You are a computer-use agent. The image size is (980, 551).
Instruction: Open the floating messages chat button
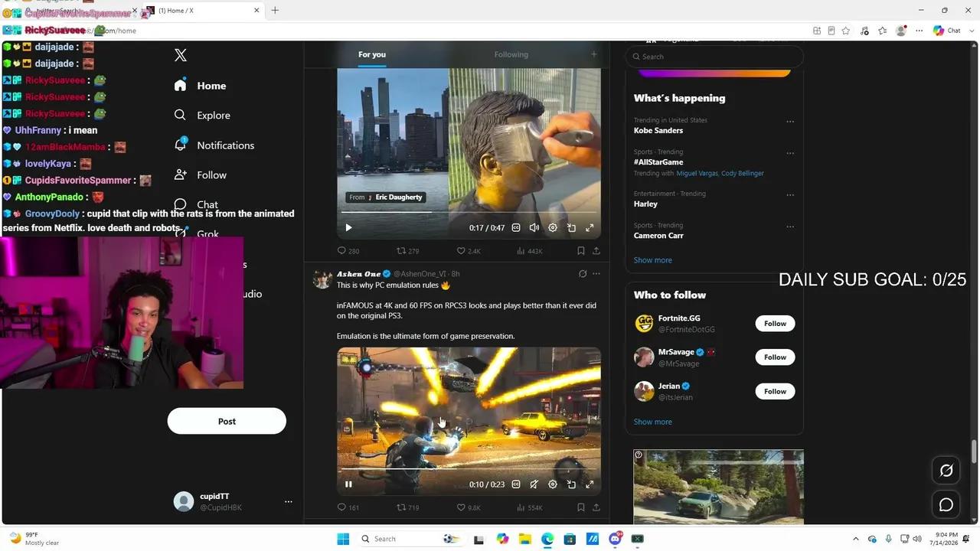(946, 504)
